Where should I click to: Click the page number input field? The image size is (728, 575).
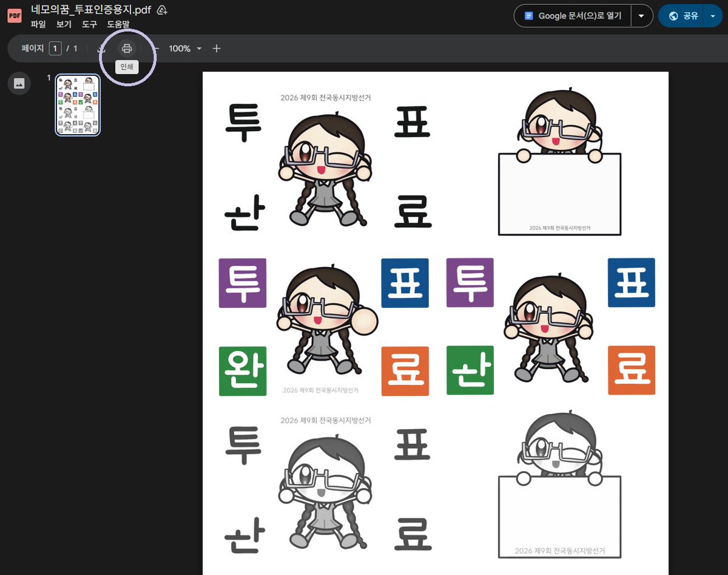(x=56, y=49)
